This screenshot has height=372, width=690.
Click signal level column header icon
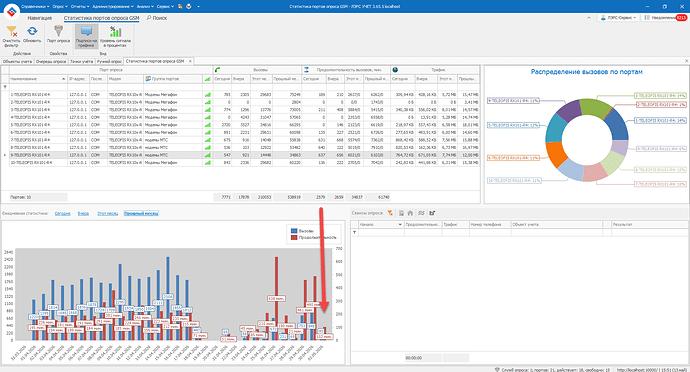(207, 79)
